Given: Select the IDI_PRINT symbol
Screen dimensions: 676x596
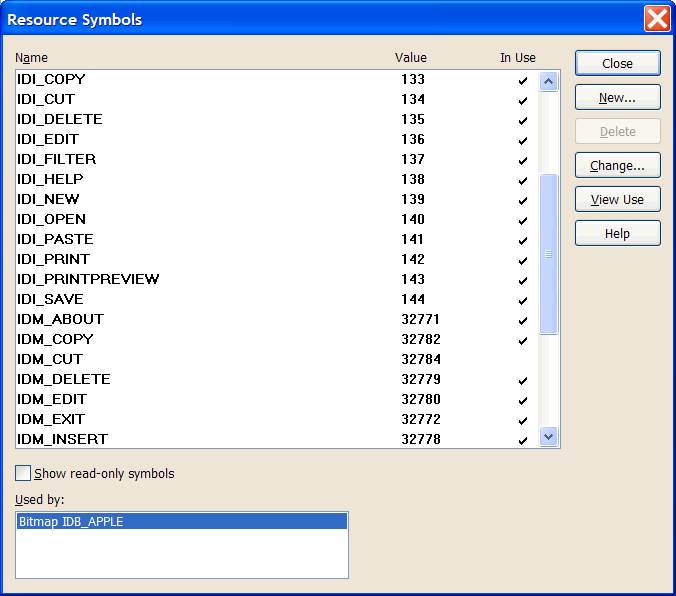Looking at the screenshot, I should (x=277, y=259).
